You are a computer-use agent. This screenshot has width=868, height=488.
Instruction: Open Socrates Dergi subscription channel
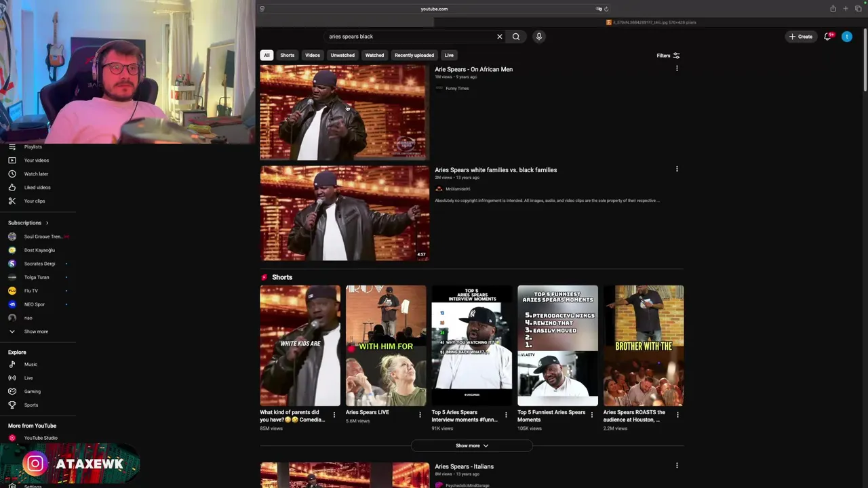[38, 264]
